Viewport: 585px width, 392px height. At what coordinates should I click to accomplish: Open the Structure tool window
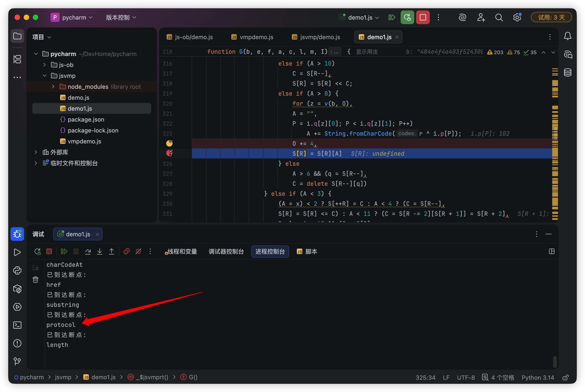[17, 59]
